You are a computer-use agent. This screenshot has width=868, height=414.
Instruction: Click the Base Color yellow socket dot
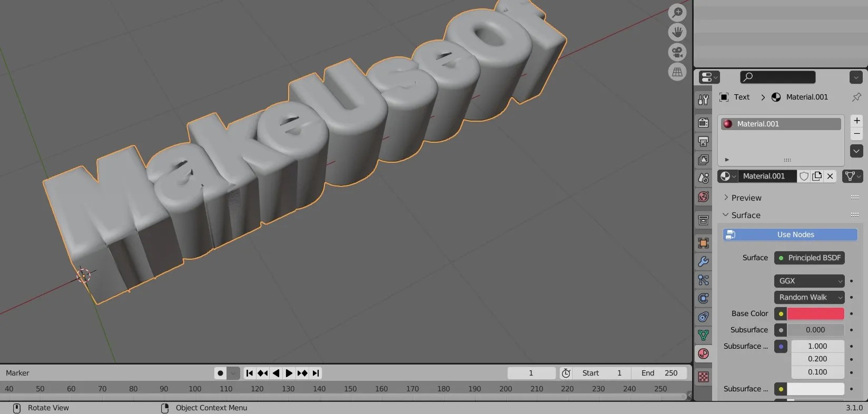tap(781, 313)
